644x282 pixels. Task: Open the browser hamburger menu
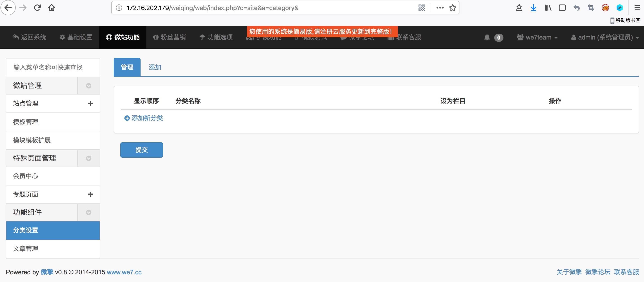pyautogui.click(x=637, y=8)
